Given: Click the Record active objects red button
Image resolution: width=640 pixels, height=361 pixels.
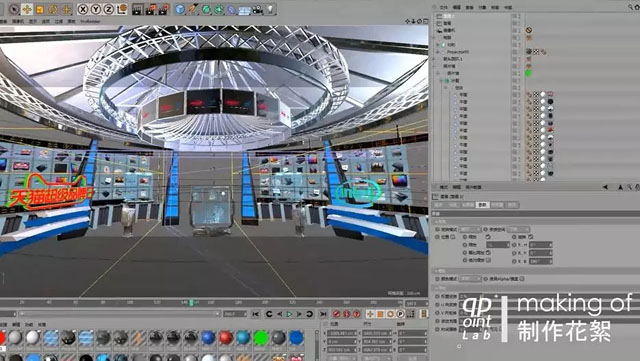Looking at the screenshot, I should click(336, 314).
